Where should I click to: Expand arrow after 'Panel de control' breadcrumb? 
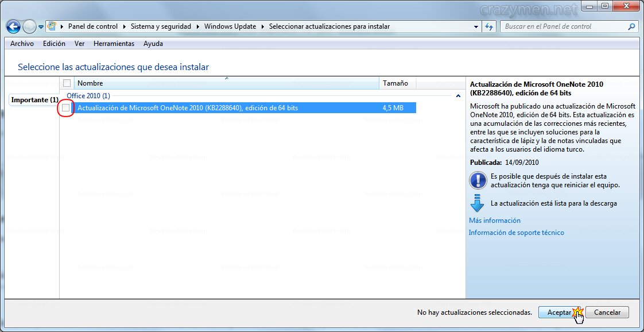coord(124,26)
